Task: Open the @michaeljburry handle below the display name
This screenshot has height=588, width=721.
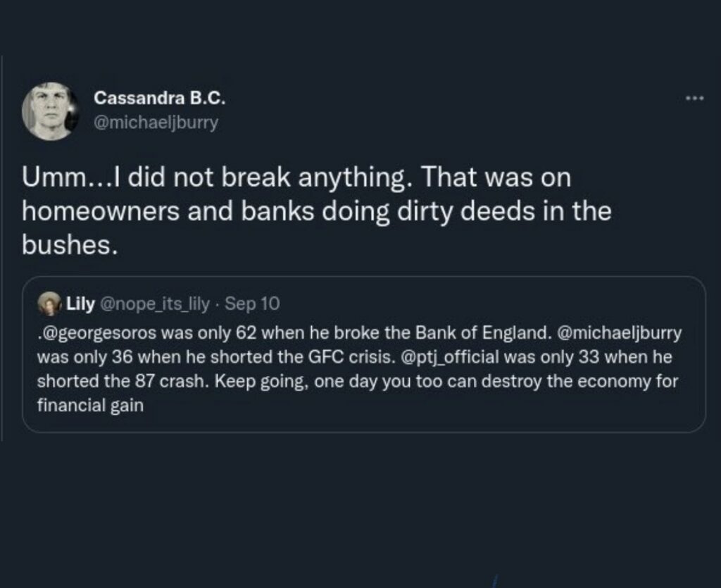Action: click(156, 123)
